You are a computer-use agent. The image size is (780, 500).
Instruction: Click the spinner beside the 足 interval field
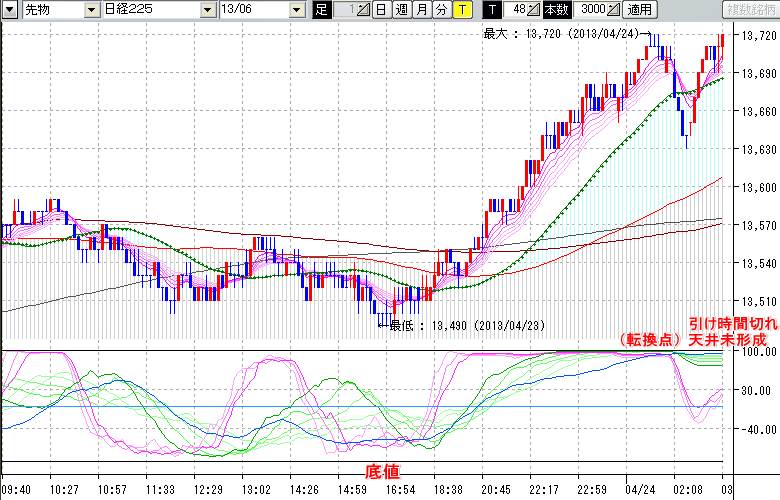click(x=363, y=10)
